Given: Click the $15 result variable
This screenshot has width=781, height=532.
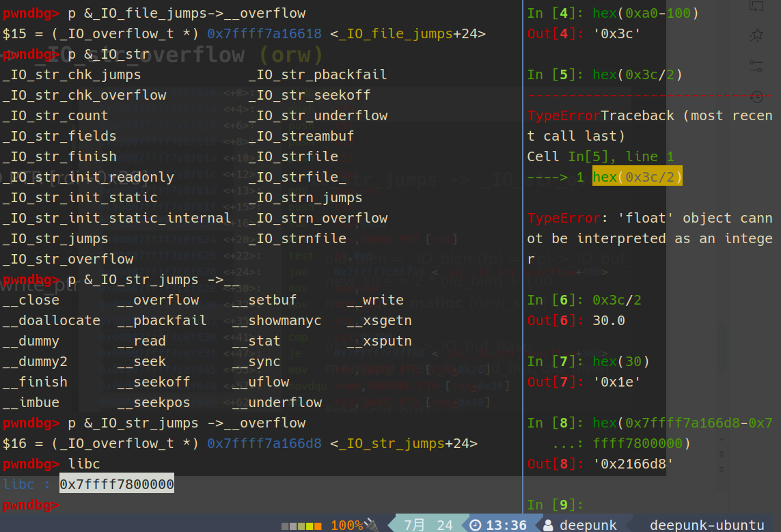Looking at the screenshot, I should click(14, 33).
